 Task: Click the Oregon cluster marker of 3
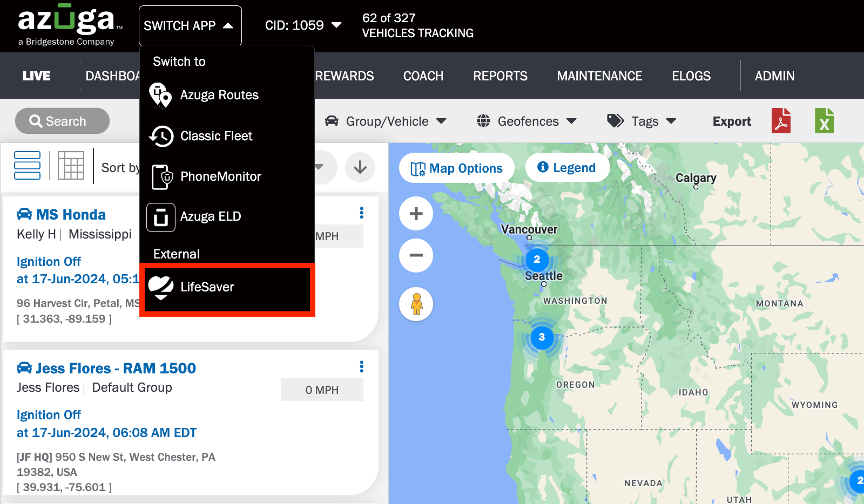[x=542, y=337]
